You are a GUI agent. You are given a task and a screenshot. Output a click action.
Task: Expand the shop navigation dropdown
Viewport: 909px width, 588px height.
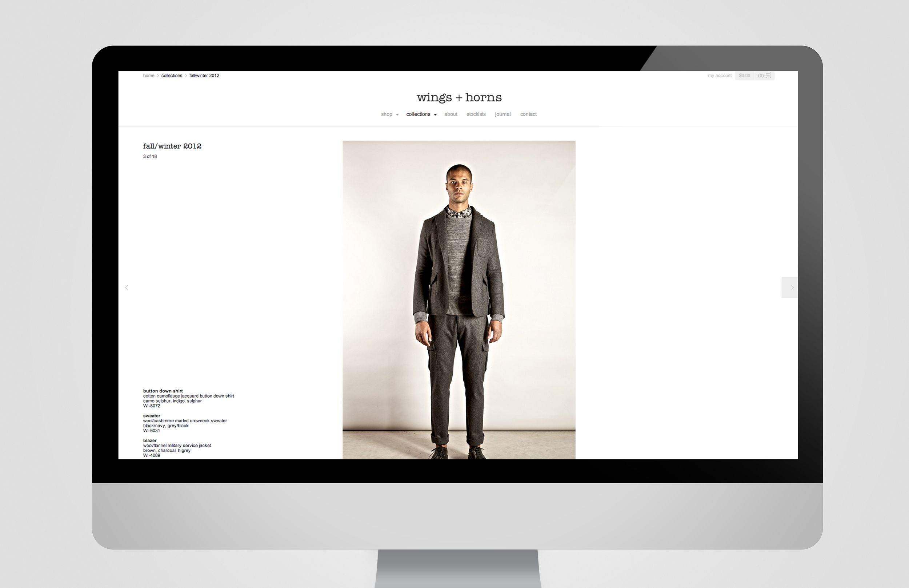click(387, 114)
